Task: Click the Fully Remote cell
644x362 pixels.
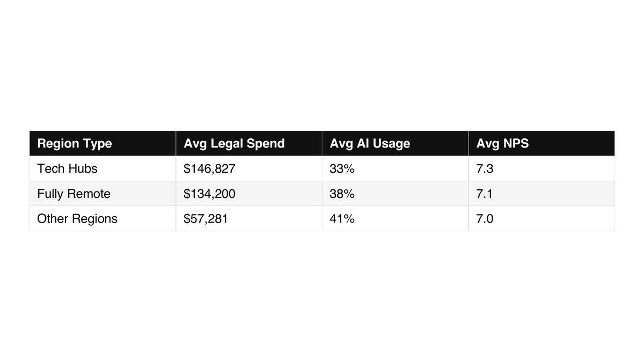Action: (103, 194)
